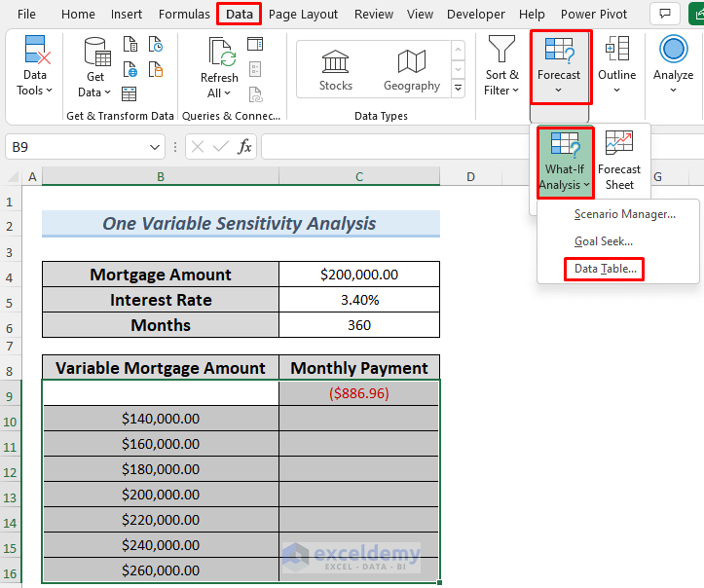Expand Data Types gallery More arrow
The height and width of the screenshot is (588, 704).
[x=458, y=88]
